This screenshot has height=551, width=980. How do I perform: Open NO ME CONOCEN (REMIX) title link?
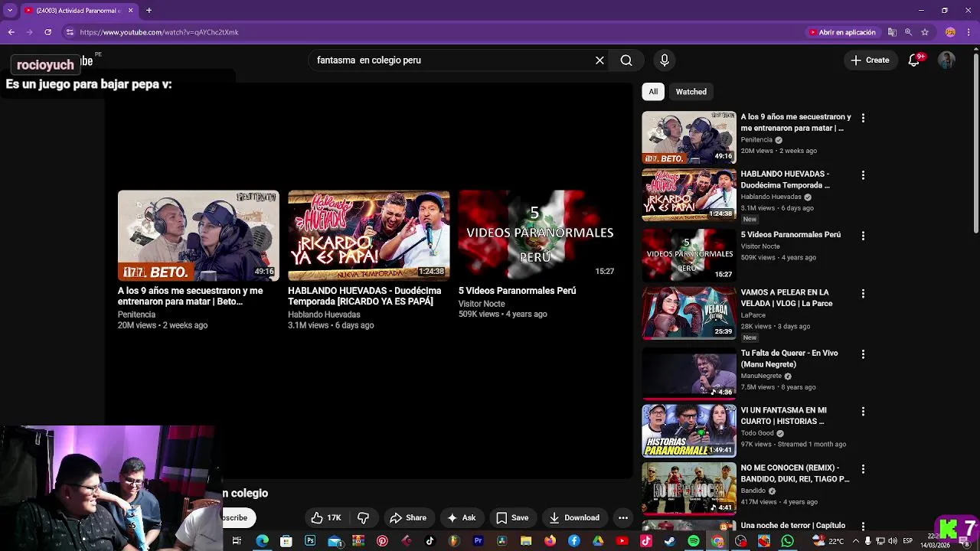795,473
